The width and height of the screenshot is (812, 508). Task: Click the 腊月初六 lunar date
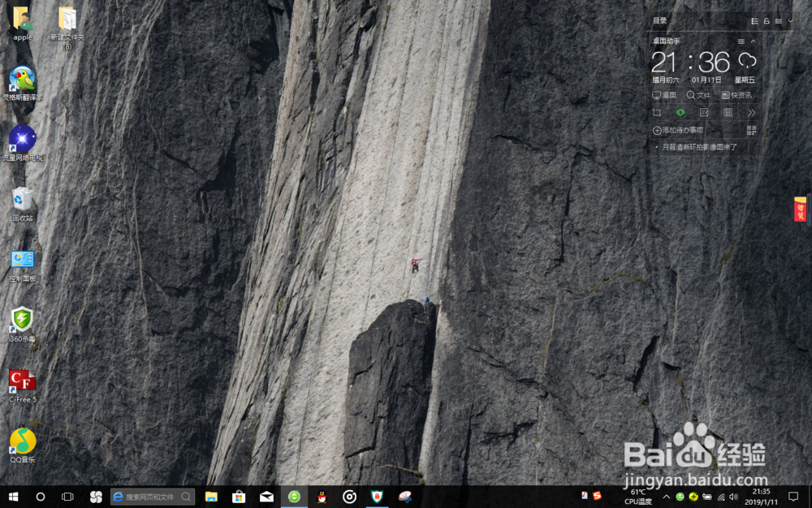click(666, 80)
